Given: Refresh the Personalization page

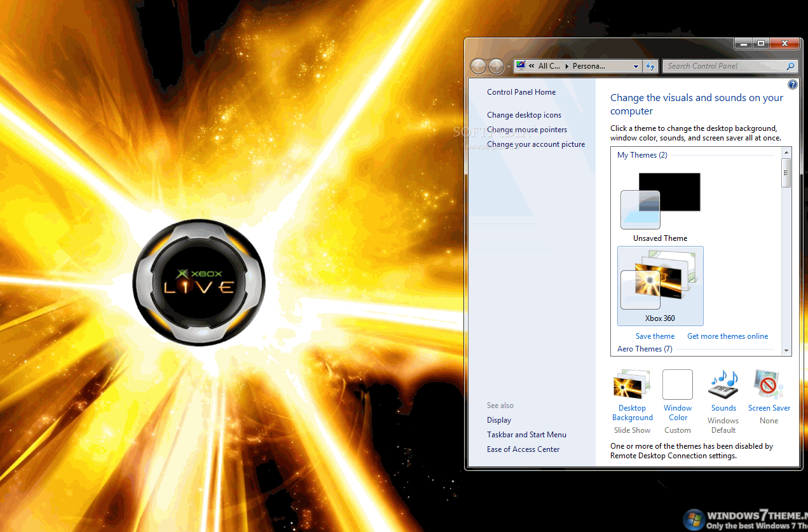Looking at the screenshot, I should (650, 66).
